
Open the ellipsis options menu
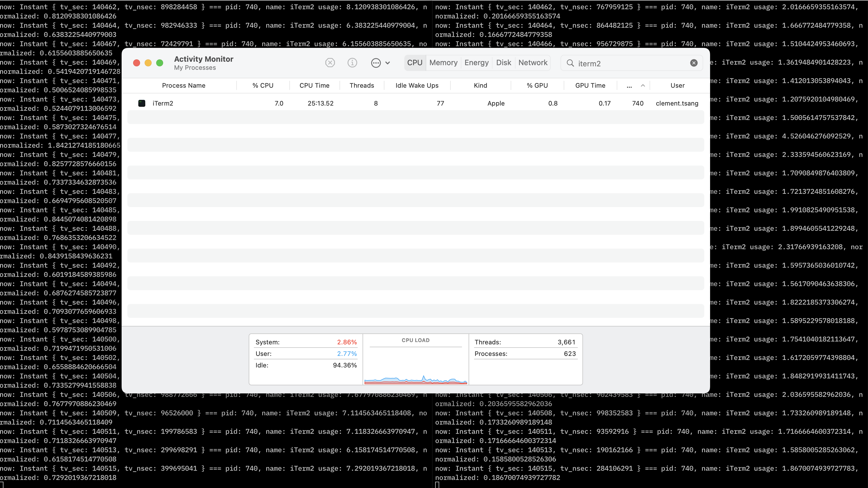376,63
